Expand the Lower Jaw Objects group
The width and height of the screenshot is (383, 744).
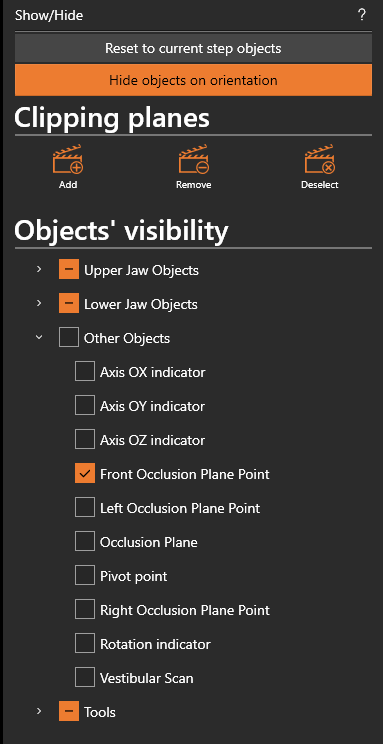point(39,303)
